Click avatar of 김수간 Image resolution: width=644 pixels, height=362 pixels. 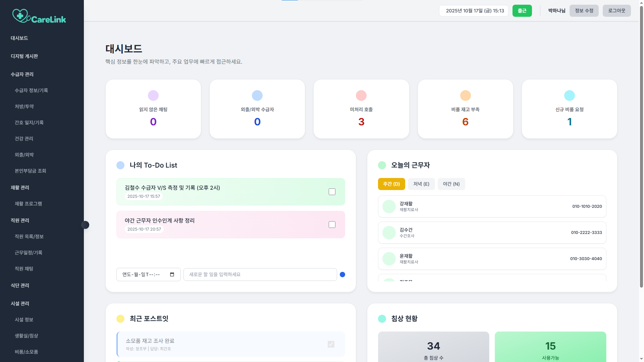(x=389, y=233)
